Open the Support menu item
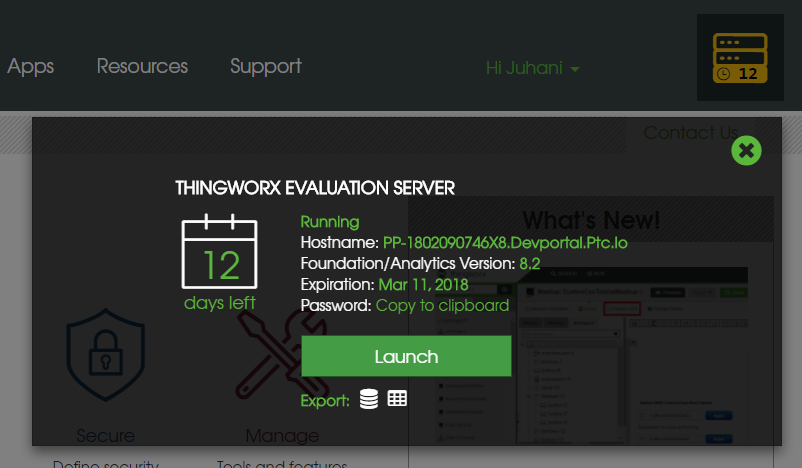Viewport: 802px width, 468px height. pos(266,66)
